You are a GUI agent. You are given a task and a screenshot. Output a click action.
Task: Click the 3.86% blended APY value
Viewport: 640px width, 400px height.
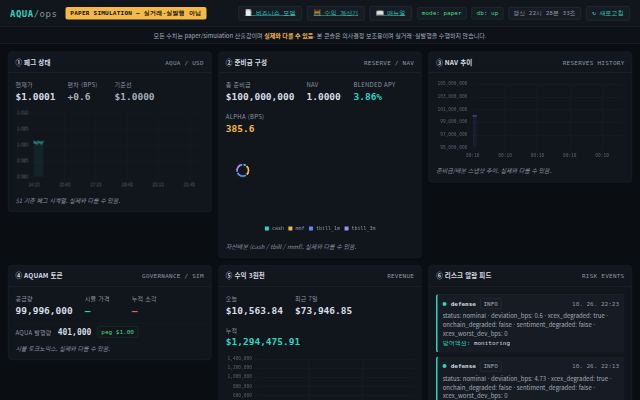pos(368,97)
